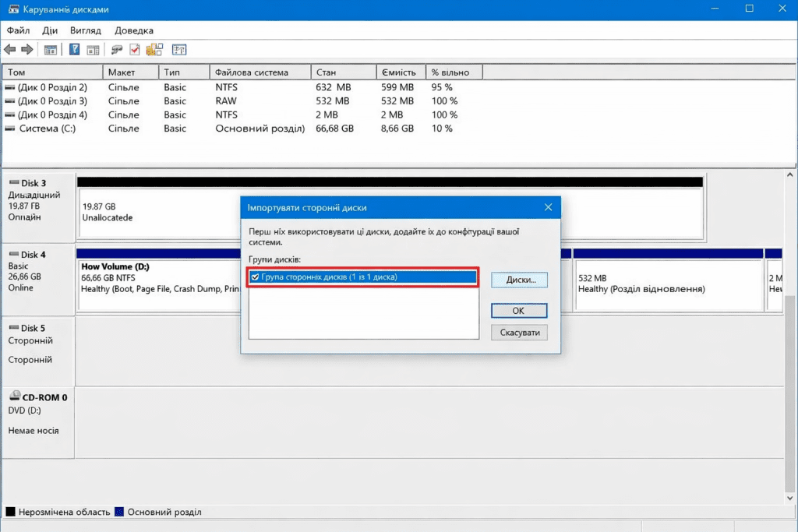Close the import foreign disks dialog

pyautogui.click(x=548, y=208)
